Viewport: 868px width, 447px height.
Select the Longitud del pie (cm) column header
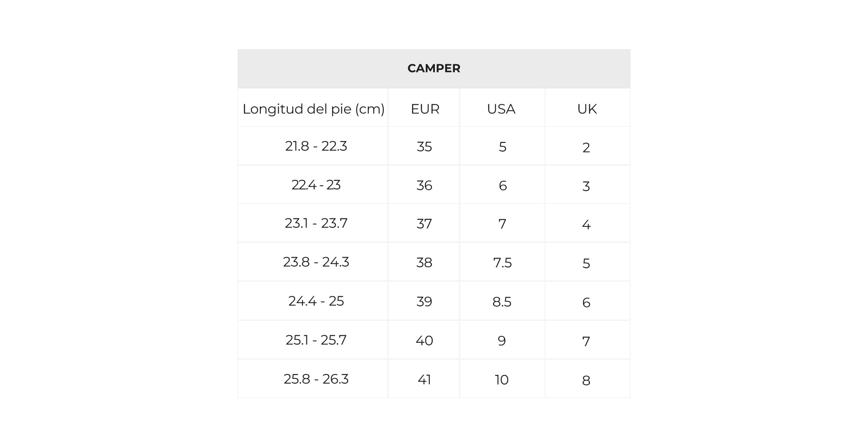tap(313, 108)
